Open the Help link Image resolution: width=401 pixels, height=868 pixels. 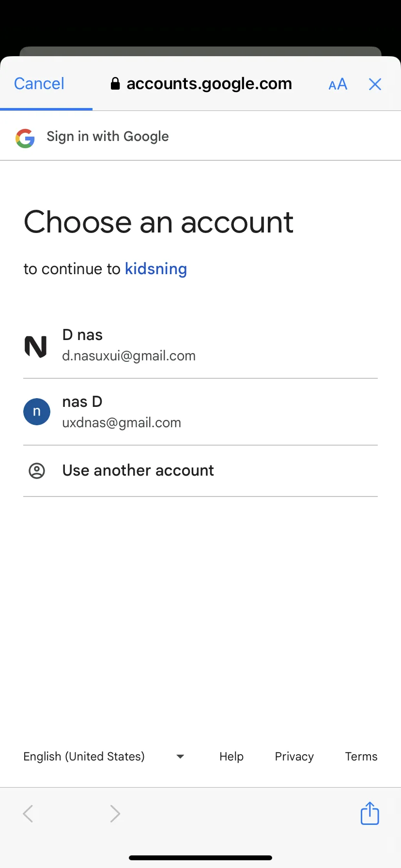pyautogui.click(x=231, y=757)
